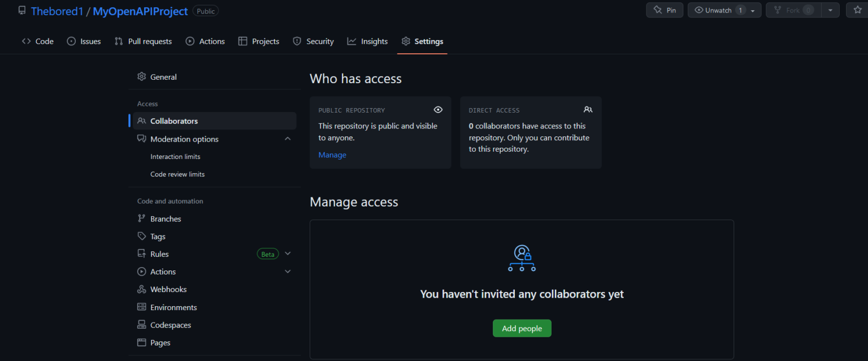Click the eye icon on Public Repository card
This screenshot has width=868, height=361.
[x=438, y=110]
